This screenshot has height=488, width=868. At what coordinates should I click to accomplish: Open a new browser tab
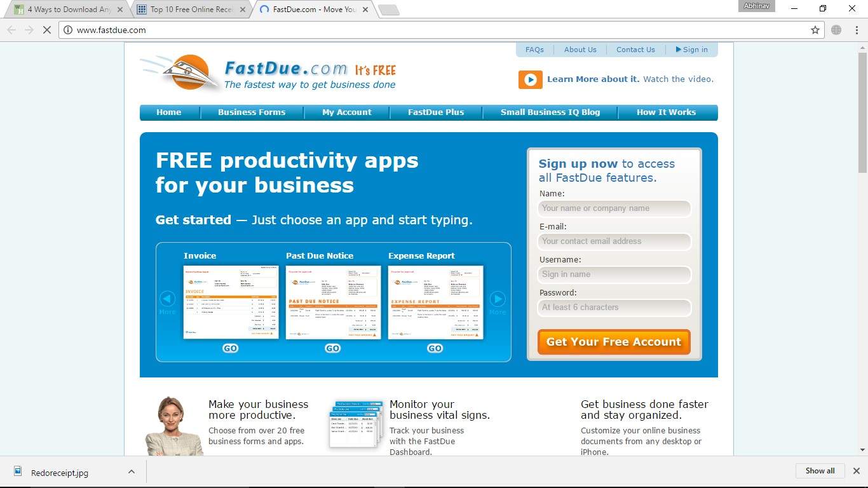(388, 10)
